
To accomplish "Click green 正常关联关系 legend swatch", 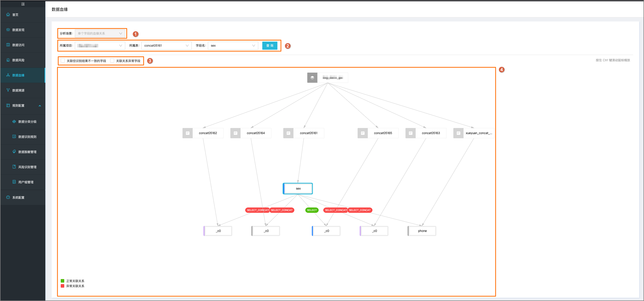I will click(62, 281).
